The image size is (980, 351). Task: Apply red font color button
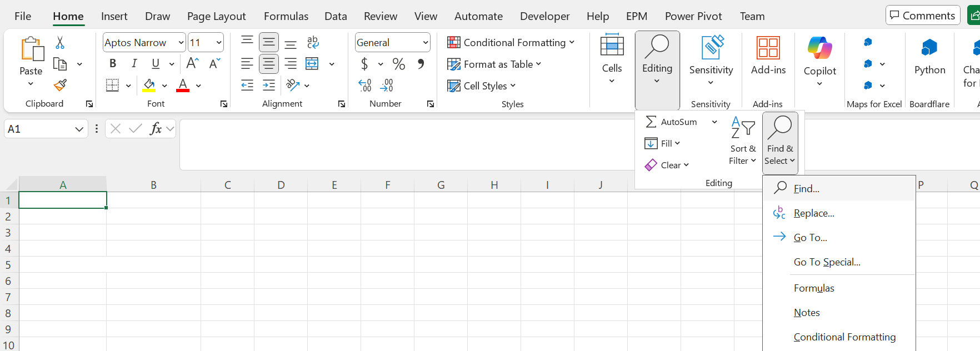pos(183,85)
